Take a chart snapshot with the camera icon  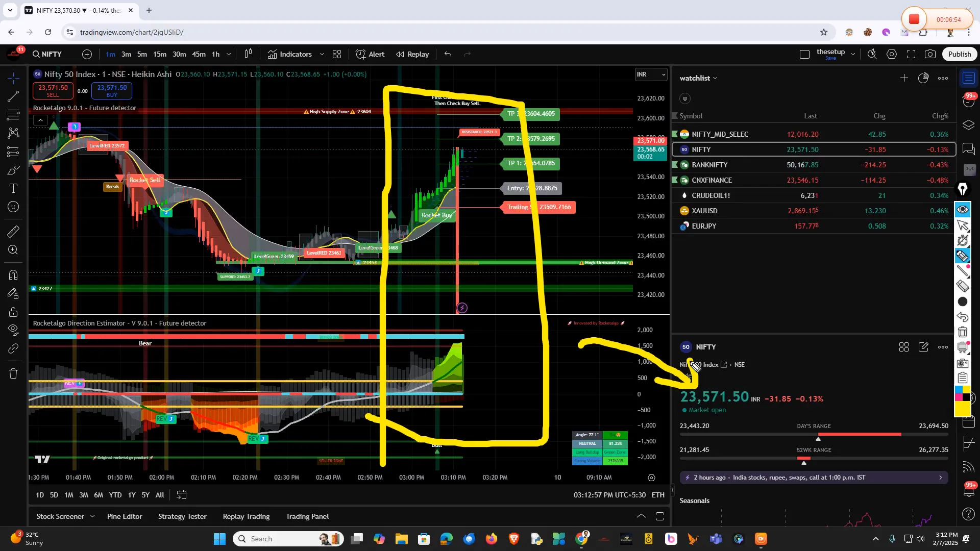tap(930, 54)
